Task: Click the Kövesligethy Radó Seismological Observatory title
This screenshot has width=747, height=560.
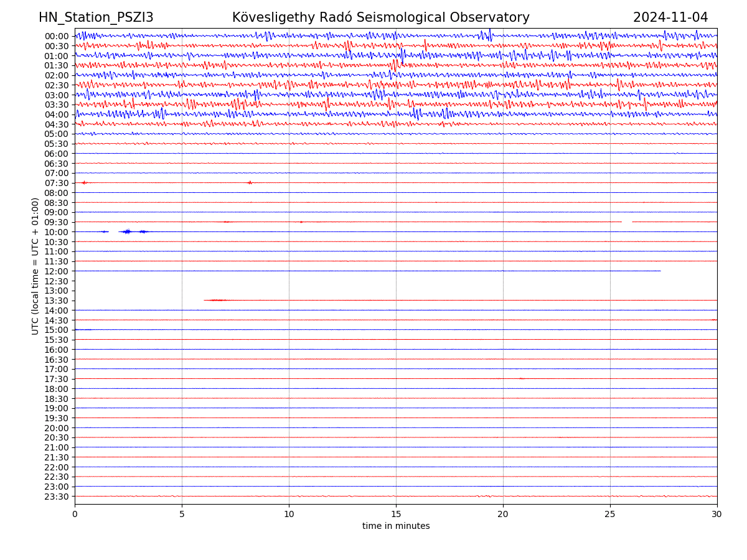Action: [x=380, y=17]
